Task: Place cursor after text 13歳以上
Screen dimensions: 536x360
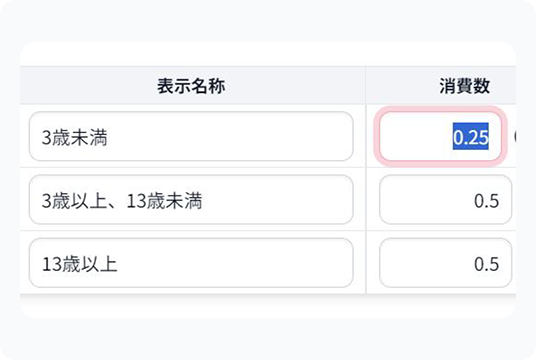Action: tap(118, 264)
